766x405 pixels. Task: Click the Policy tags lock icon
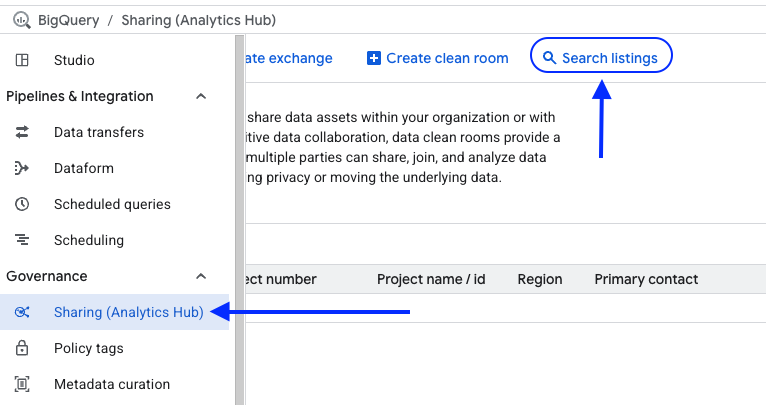click(x=22, y=348)
